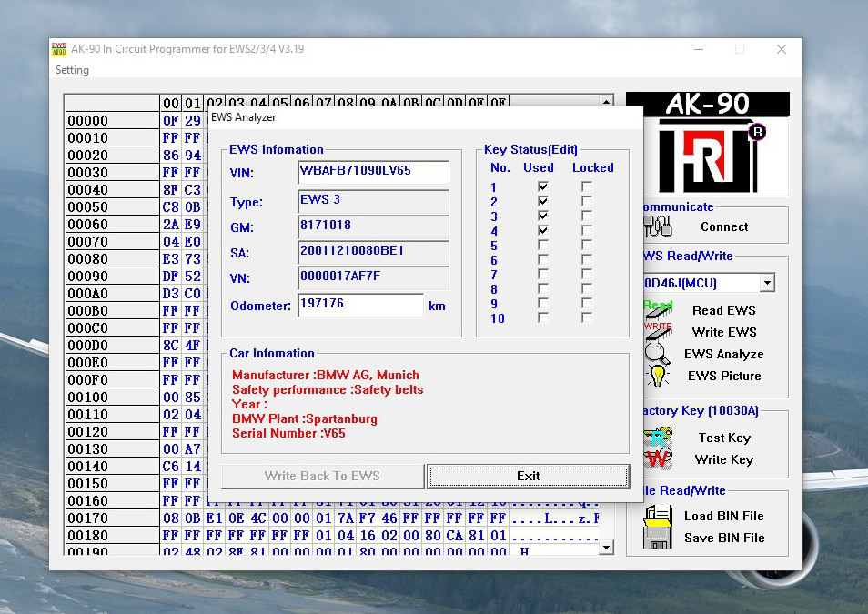
Task: Click the Connect cable icon
Action: 658,226
